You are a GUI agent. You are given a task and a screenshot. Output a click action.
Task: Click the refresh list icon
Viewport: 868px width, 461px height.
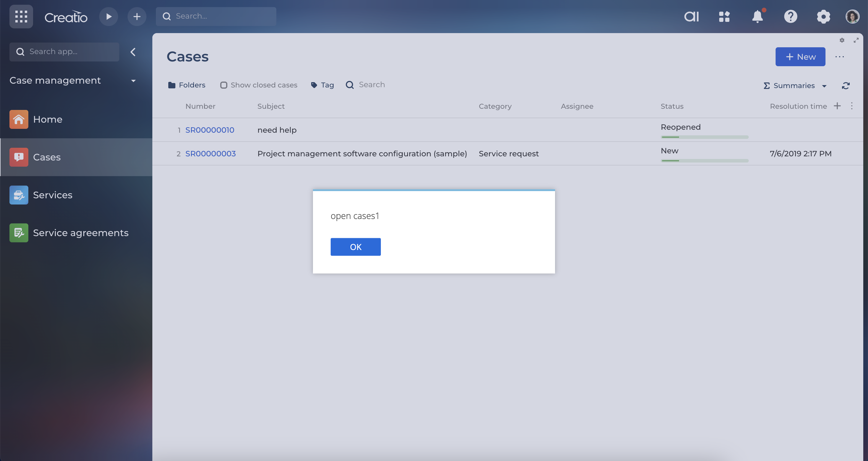pos(846,86)
